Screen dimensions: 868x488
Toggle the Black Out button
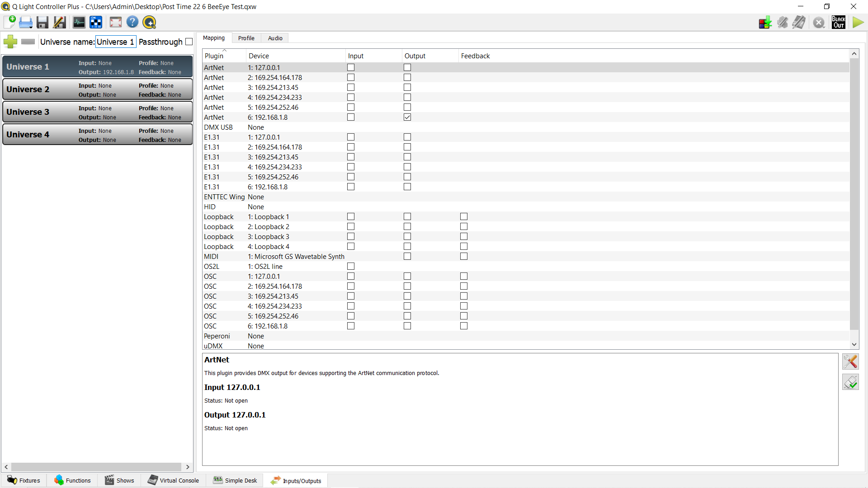point(839,22)
